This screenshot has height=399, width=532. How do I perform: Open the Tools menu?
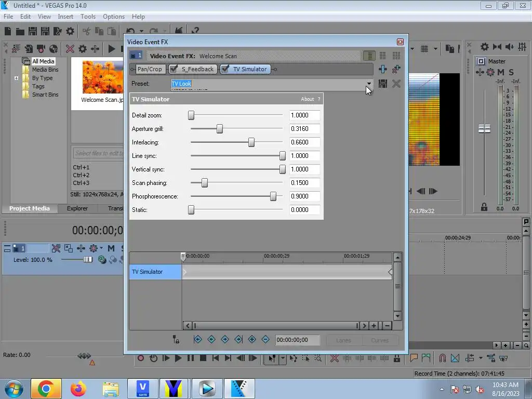point(88,17)
